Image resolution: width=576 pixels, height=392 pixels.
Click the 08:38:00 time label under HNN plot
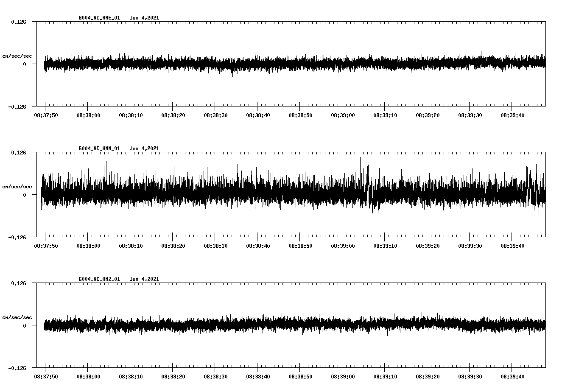pos(88,246)
